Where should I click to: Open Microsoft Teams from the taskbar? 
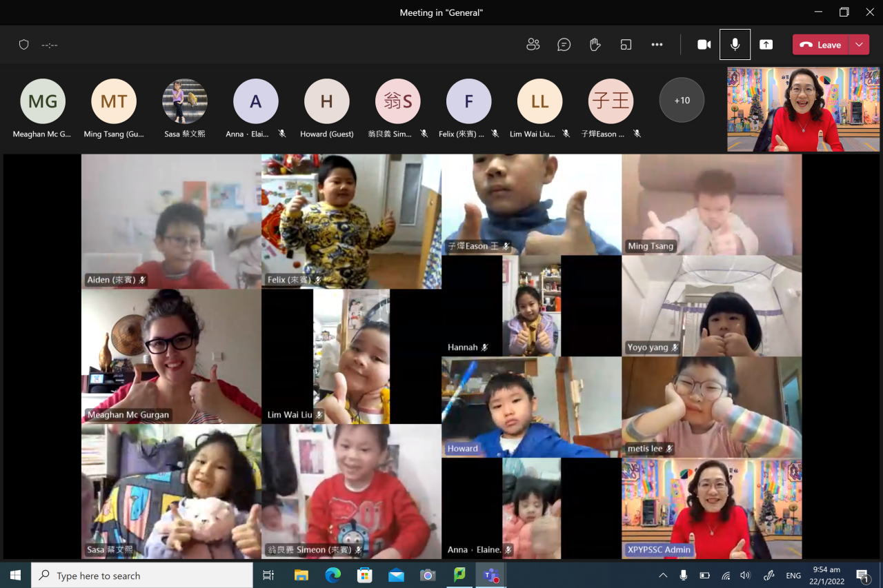tap(491, 575)
